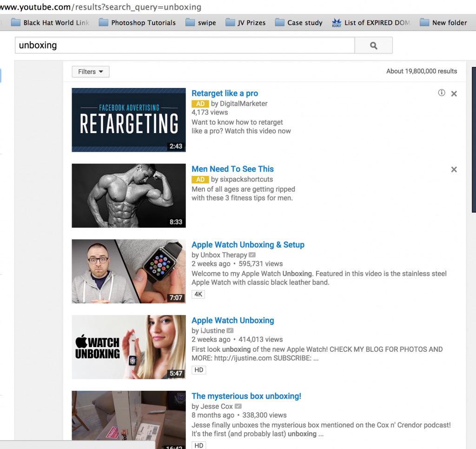Click the HD badge on iJustine video

click(x=199, y=370)
